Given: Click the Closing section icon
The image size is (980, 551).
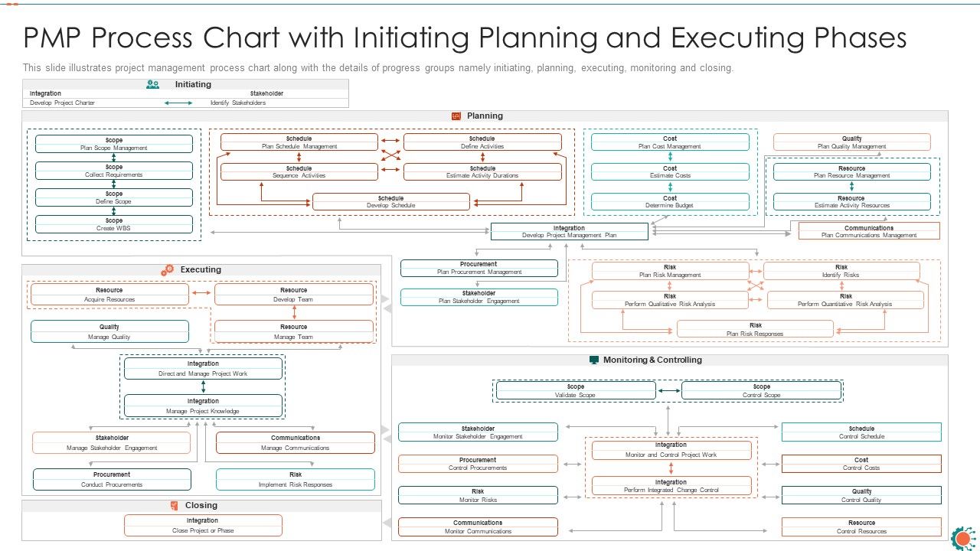Looking at the screenshot, I should pos(174,505).
